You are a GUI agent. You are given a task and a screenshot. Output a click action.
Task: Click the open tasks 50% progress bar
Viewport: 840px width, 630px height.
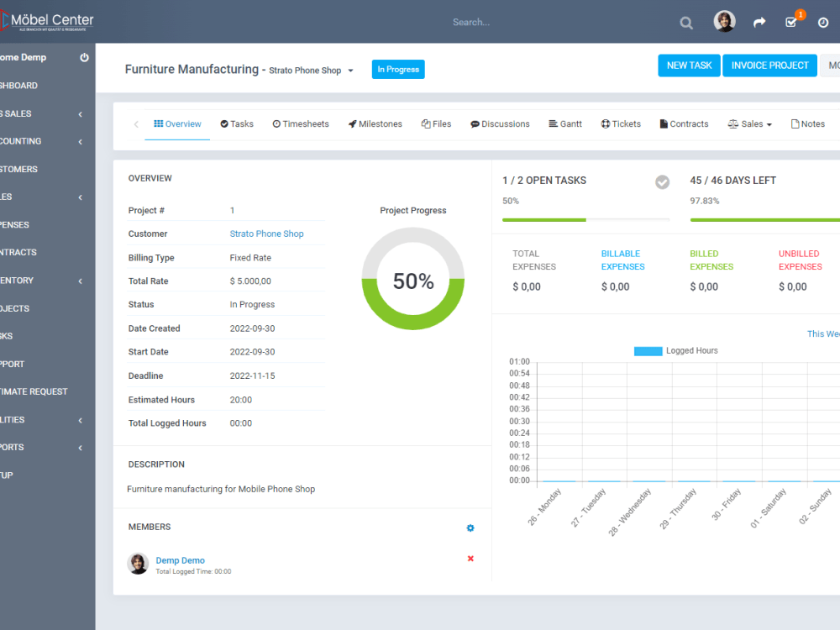pos(585,219)
